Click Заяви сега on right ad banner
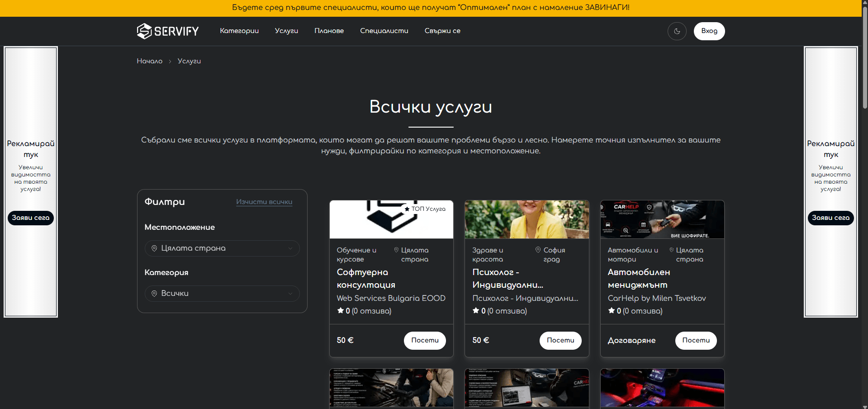The image size is (868, 409). 831,218
